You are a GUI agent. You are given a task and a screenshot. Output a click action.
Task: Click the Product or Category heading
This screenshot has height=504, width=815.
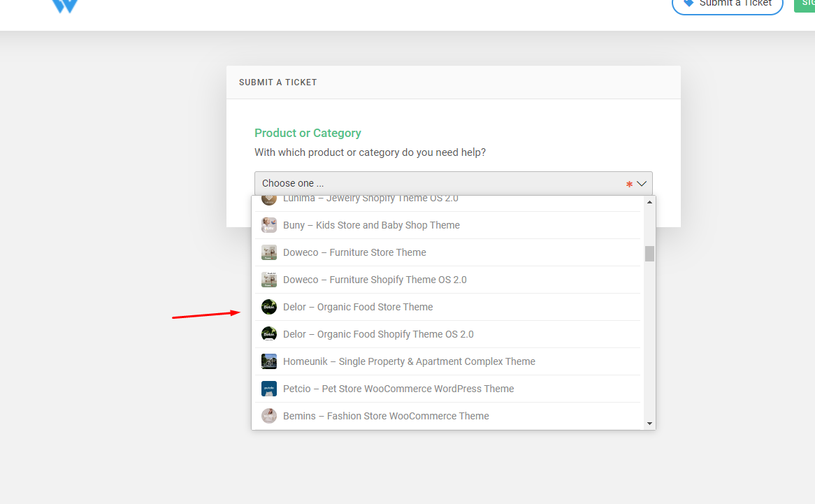tap(308, 133)
